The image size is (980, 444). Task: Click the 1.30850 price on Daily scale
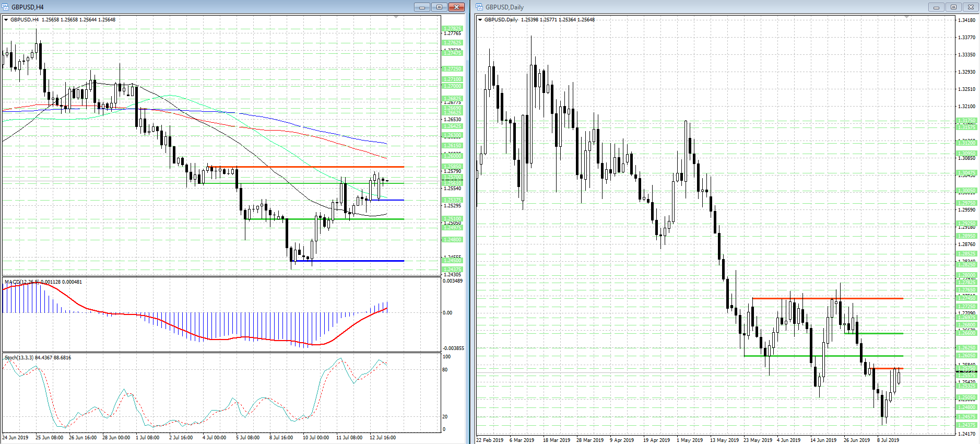[966, 158]
